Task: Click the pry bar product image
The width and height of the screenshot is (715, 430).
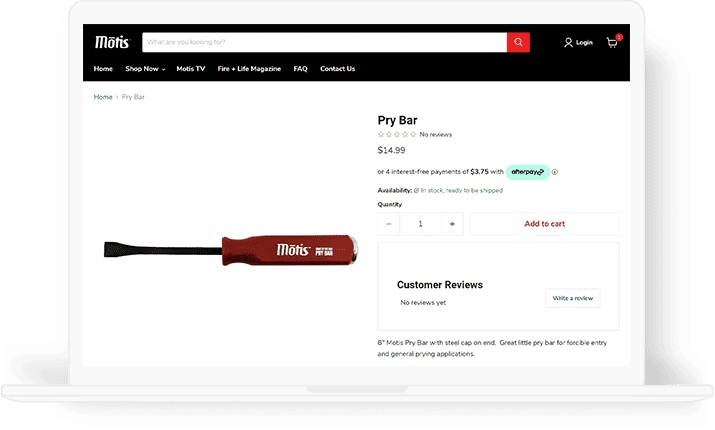Action: 231,250
